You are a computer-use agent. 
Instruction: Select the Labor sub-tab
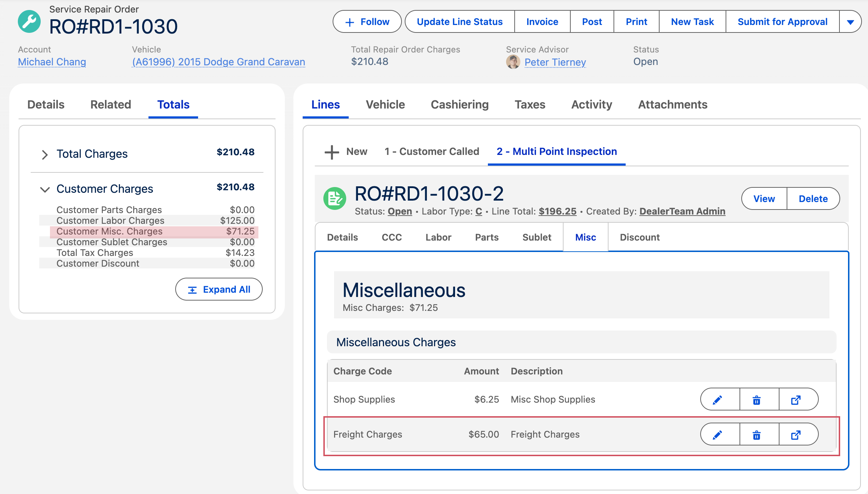438,237
